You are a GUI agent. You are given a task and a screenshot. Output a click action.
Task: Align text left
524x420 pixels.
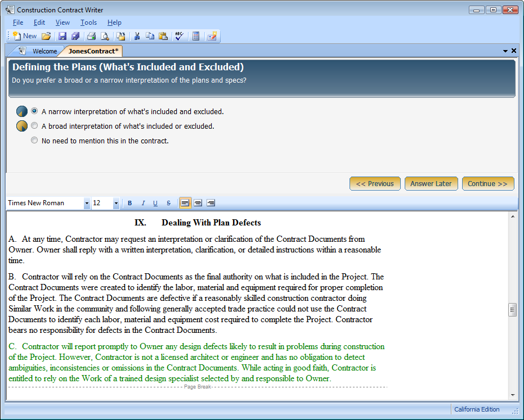click(x=185, y=203)
